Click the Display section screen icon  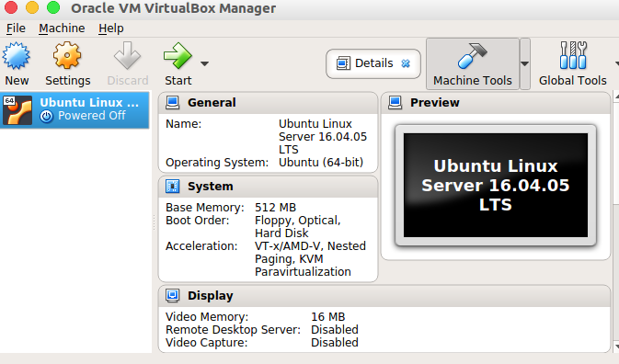point(173,295)
